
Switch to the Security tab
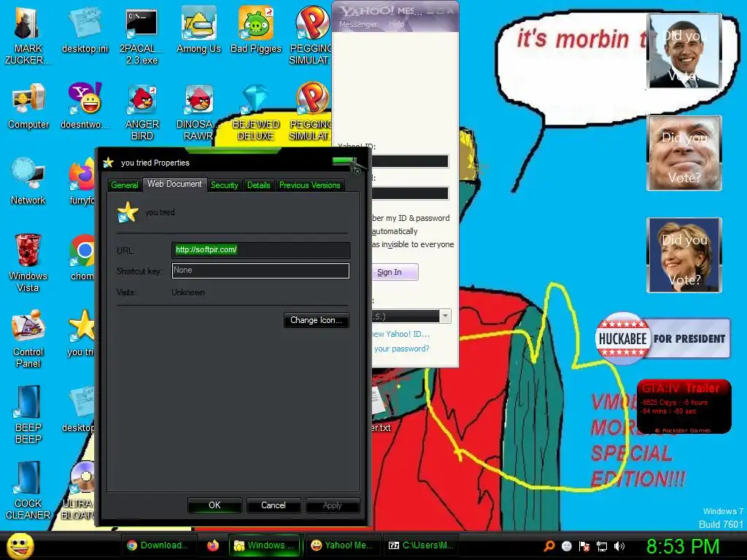[225, 185]
